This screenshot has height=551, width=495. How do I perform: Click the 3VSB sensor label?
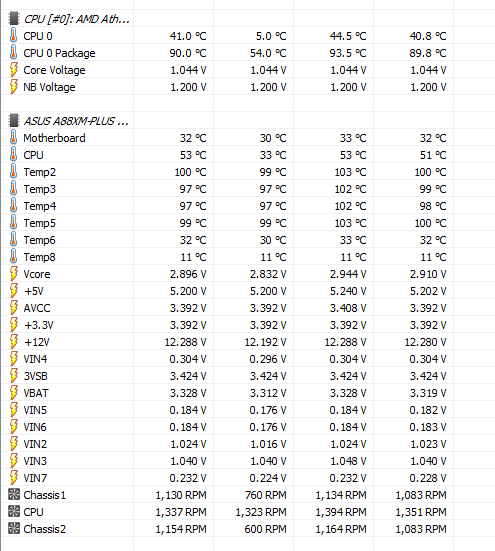35,376
